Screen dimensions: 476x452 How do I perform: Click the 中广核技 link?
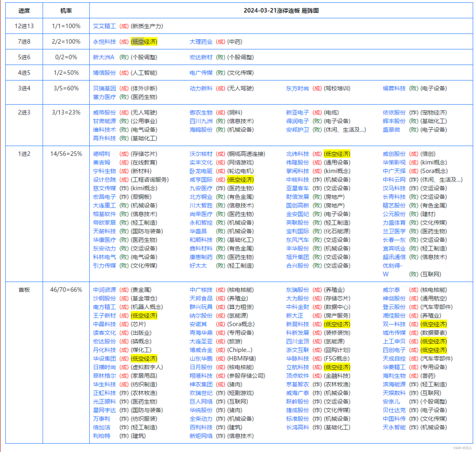tap(201, 290)
